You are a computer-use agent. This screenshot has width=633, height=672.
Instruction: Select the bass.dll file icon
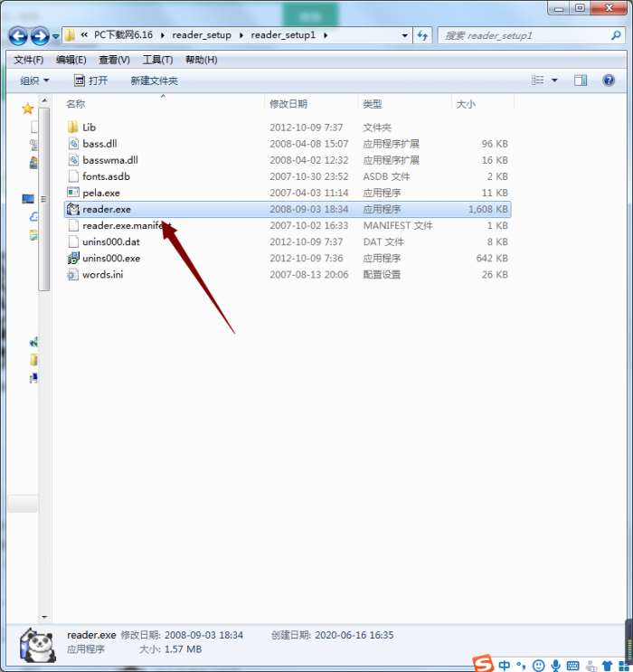(73, 143)
